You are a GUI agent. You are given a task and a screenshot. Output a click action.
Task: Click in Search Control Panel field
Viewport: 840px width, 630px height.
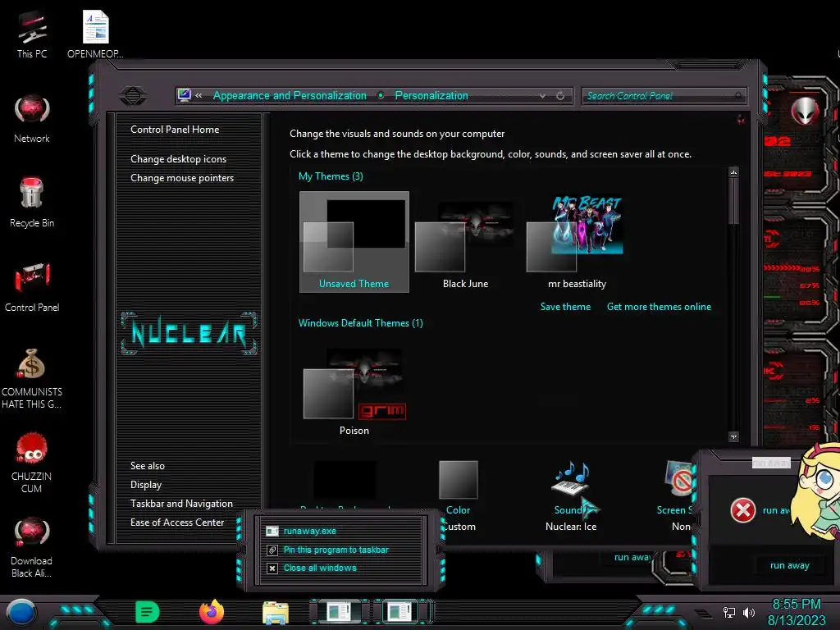pyautogui.click(x=663, y=96)
